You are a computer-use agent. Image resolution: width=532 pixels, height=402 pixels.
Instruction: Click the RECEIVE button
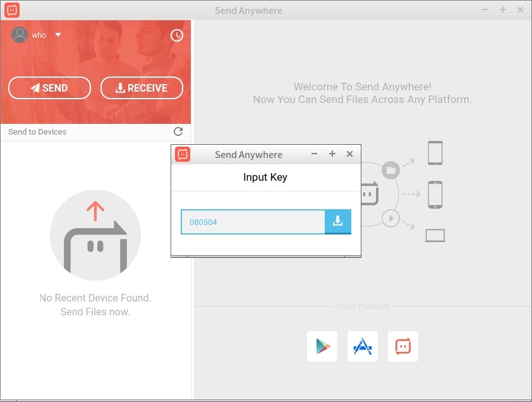point(142,88)
